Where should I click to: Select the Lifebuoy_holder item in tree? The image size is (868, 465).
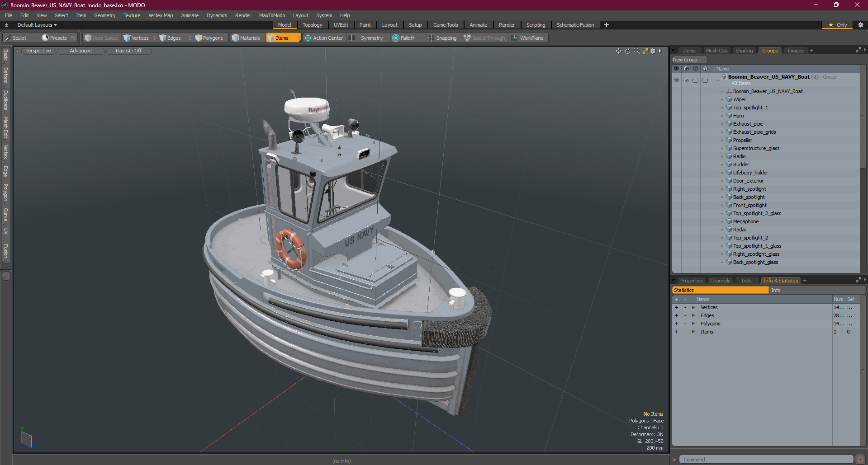click(750, 173)
